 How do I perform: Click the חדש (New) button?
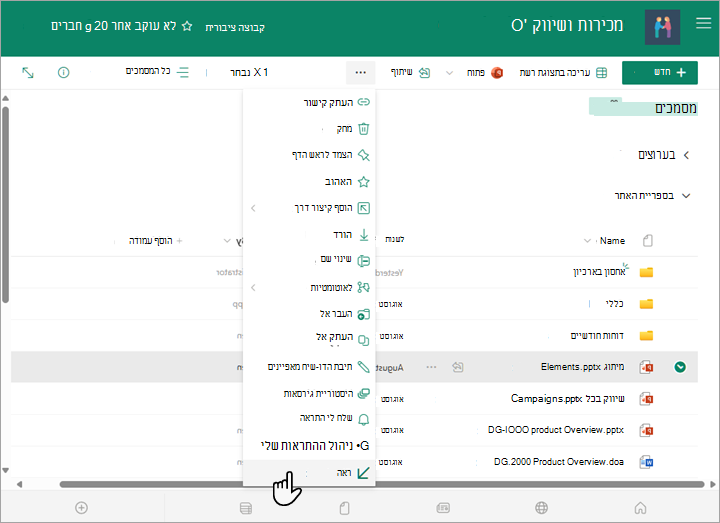(659, 73)
